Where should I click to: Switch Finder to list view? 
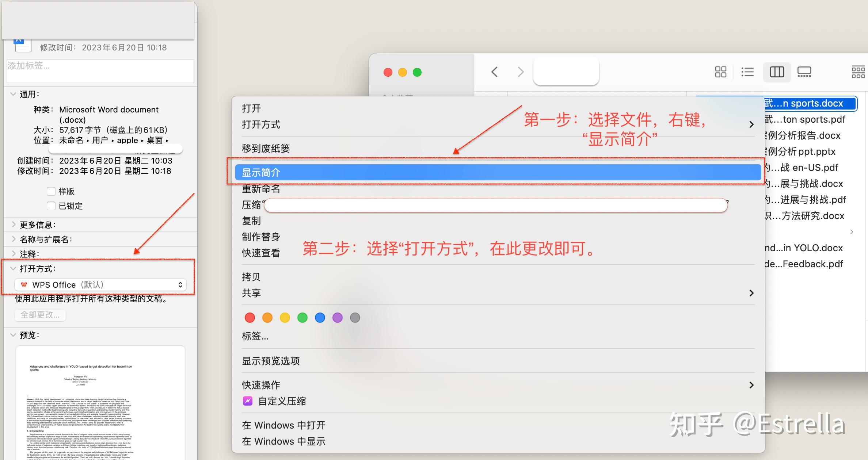pos(747,72)
